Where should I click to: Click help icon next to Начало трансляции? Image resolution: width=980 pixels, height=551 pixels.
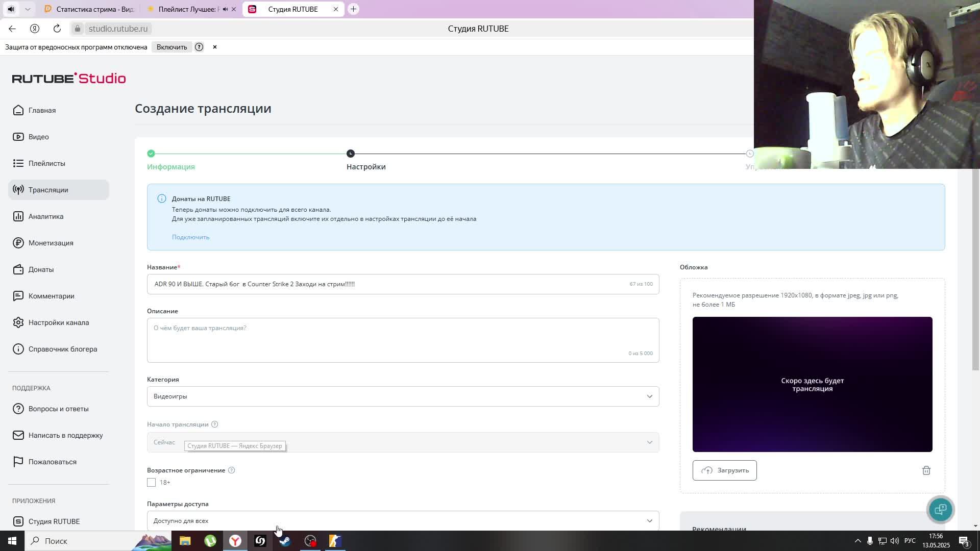[215, 424]
